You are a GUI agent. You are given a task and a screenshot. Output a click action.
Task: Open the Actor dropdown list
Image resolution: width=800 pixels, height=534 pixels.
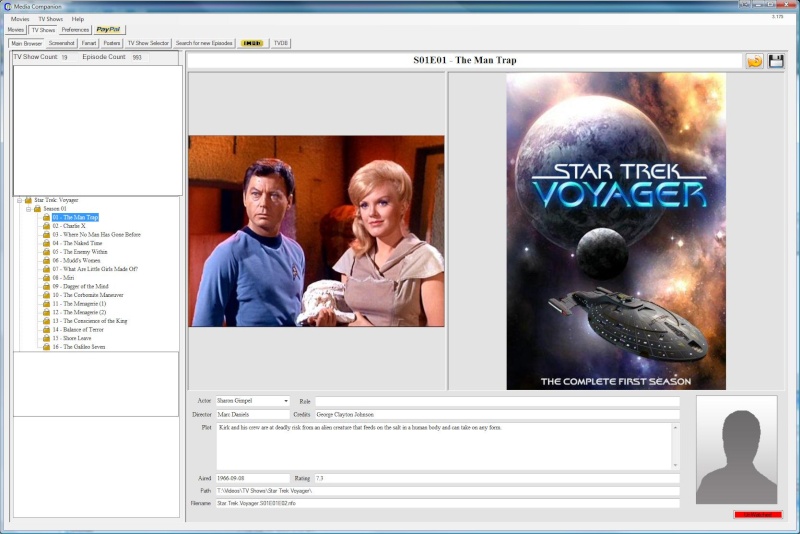[x=286, y=401]
